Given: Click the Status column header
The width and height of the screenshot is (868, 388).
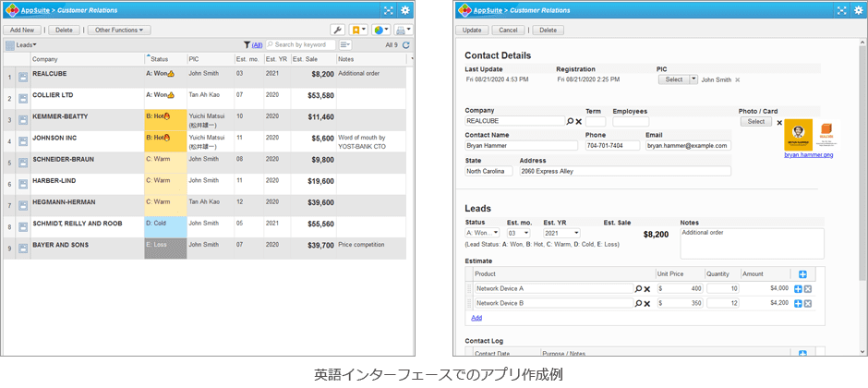Looking at the screenshot, I should 160,59.
